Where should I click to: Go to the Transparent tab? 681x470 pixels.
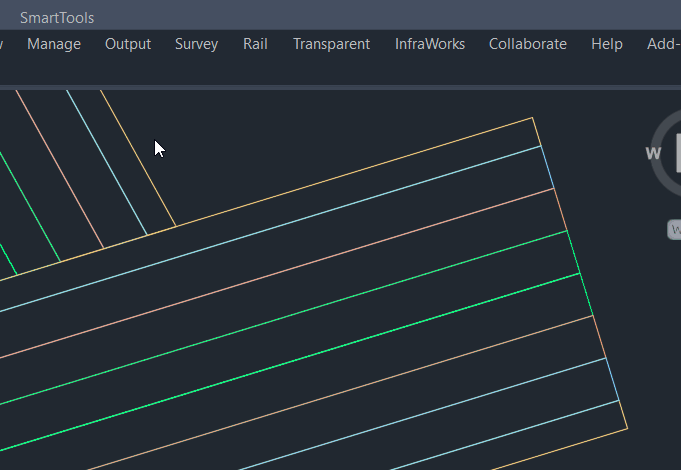pos(331,44)
